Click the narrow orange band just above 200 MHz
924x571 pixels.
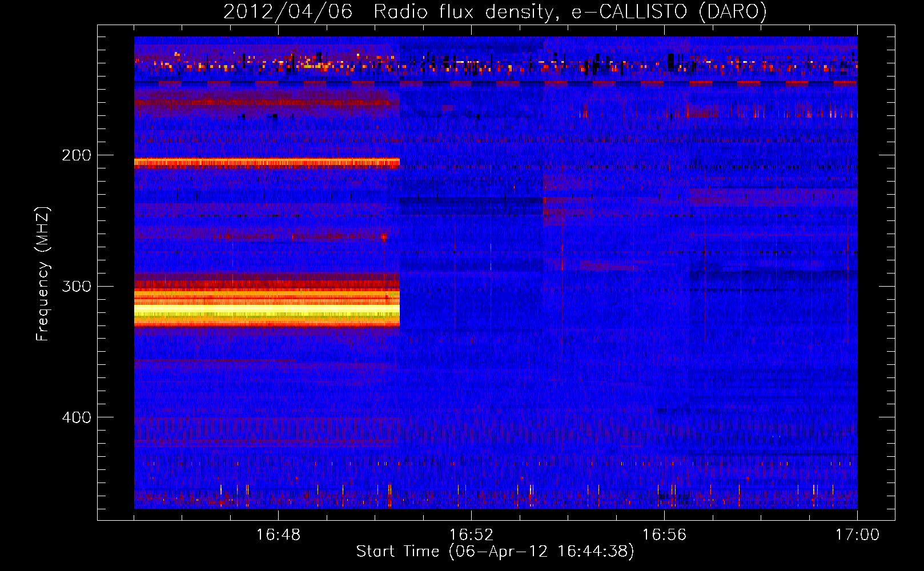coord(267,163)
